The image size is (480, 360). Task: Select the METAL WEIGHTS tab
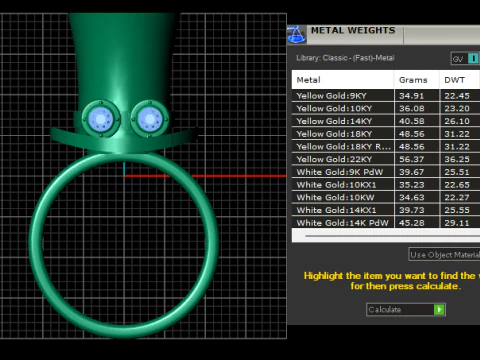coord(353,31)
